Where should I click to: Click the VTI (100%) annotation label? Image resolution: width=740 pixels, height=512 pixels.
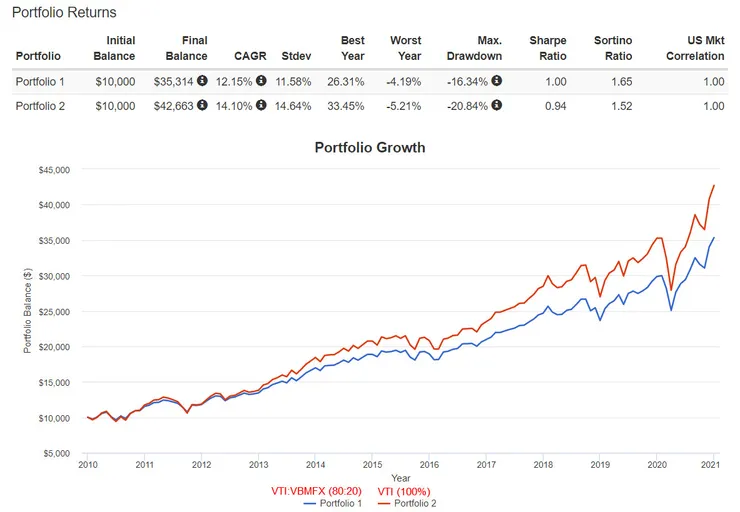403,491
